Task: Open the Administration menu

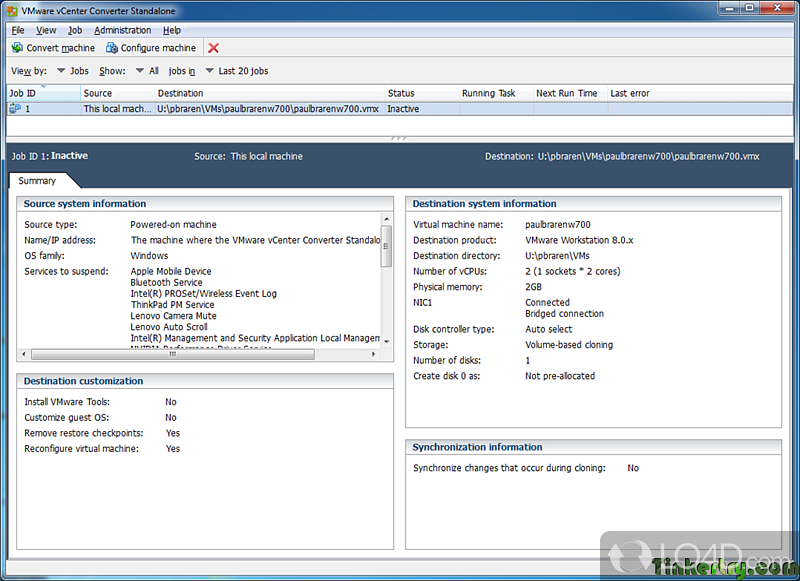Action: [122, 30]
